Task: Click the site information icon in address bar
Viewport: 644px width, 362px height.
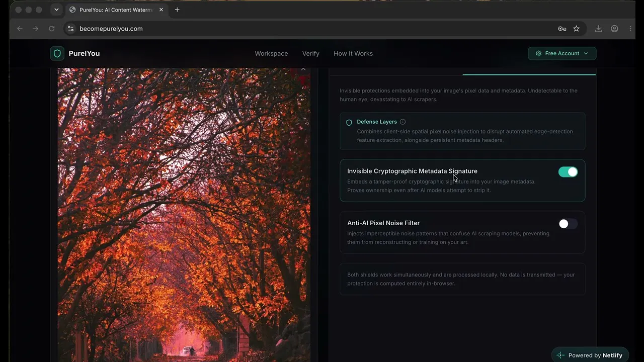Action: click(71, 29)
